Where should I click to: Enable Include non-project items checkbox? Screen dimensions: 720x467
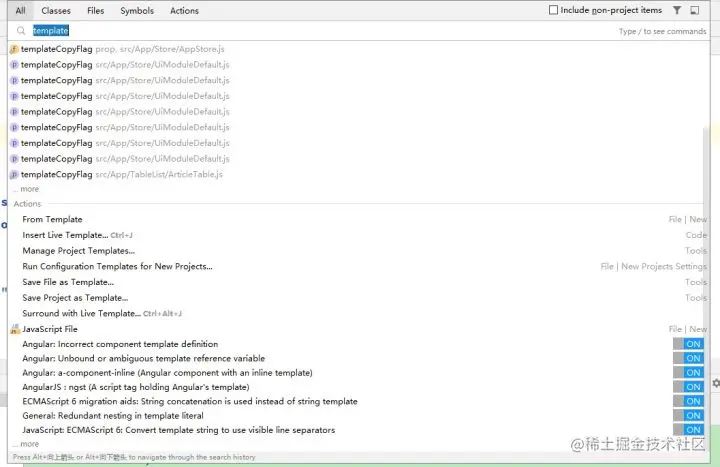tap(553, 10)
